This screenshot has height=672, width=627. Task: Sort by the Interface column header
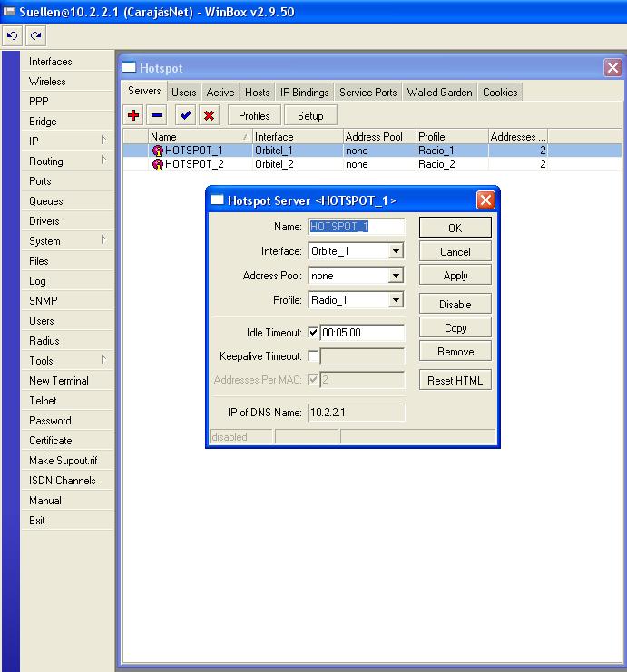(298, 137)
